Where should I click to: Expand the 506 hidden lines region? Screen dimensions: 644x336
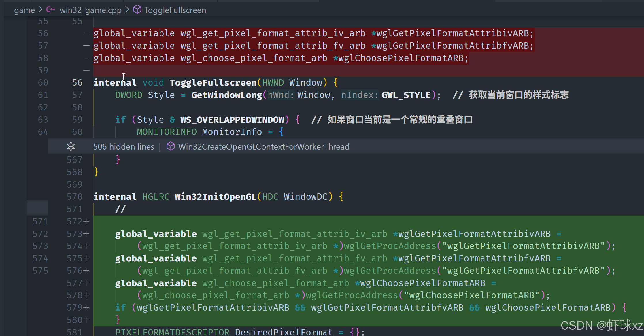click(x=124, y=147)
